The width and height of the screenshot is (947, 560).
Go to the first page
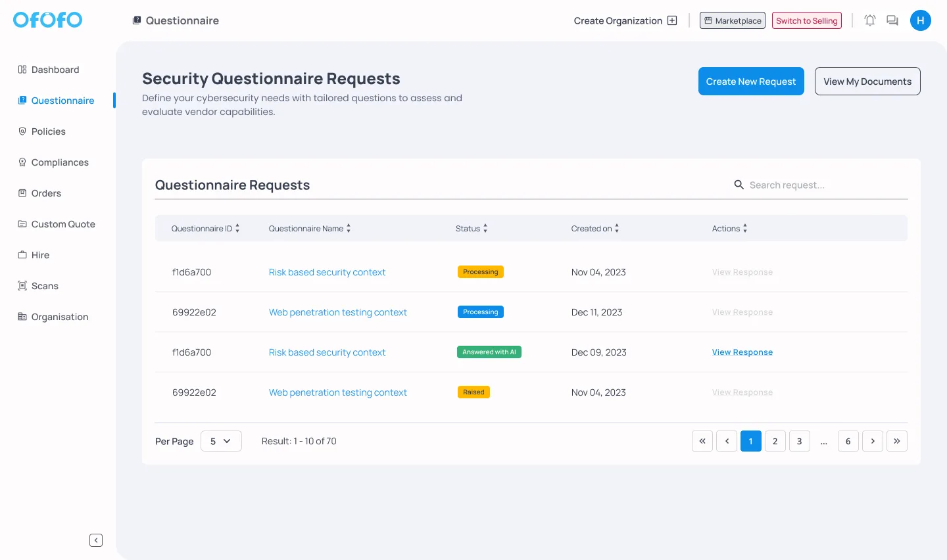tap(702, 441)
